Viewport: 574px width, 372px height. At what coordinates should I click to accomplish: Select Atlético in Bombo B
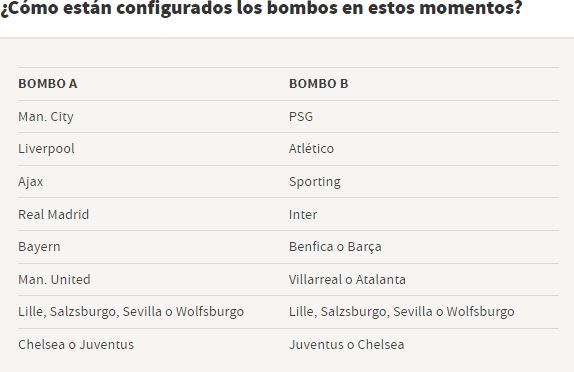(311, 149)
